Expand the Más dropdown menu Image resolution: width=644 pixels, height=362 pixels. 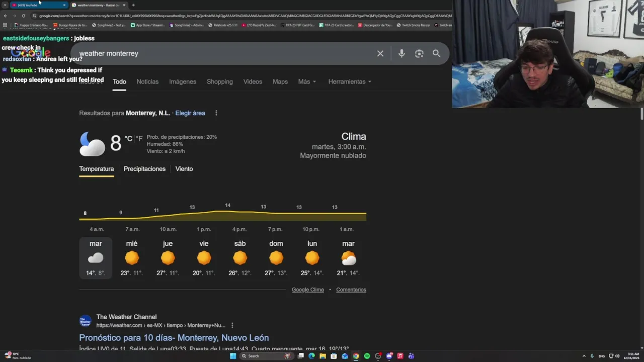click(307, 81)
